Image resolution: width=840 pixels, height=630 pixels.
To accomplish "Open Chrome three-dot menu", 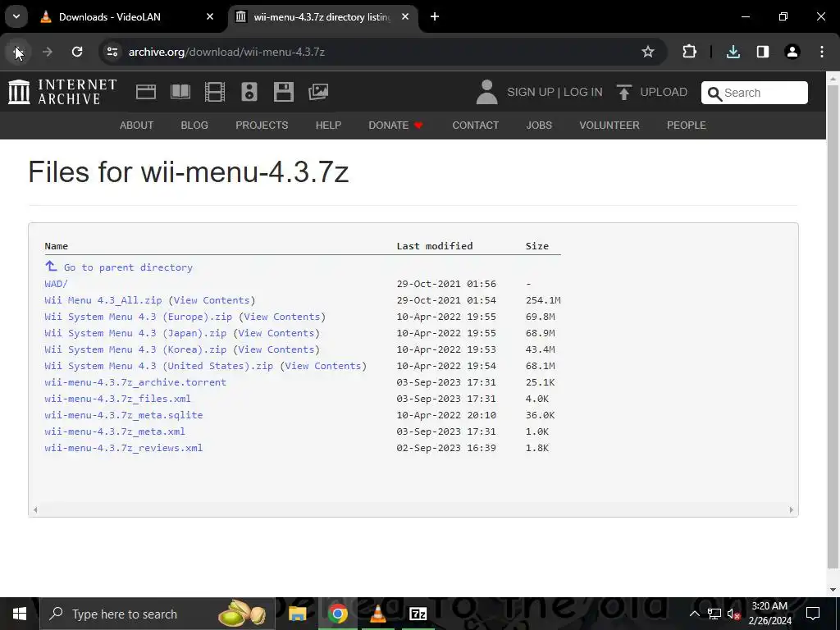I will tap(822, 52).
